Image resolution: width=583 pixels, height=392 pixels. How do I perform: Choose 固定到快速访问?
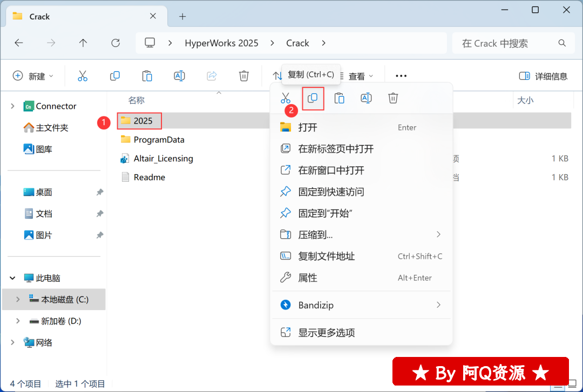click(x=361, y=192)
